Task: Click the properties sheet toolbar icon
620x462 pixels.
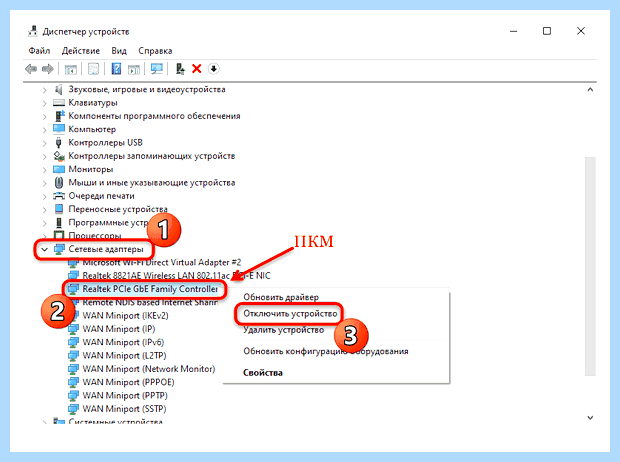Action: click(93, 69)
